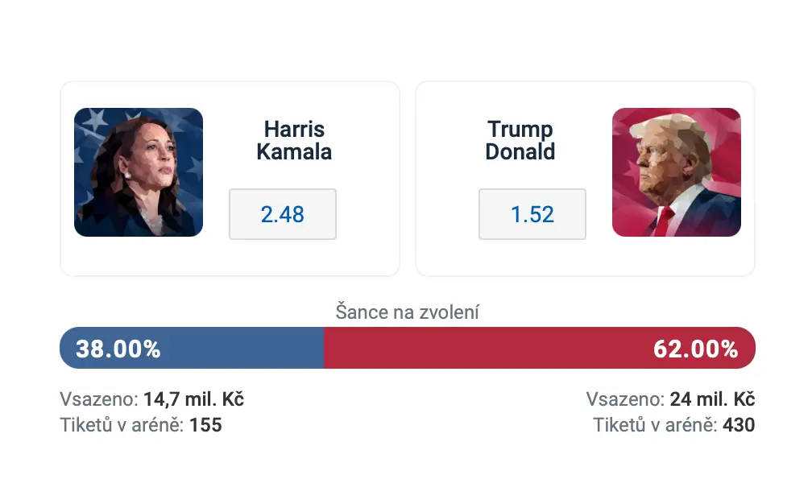Click the red Trump section of chance bar
Image resolution: width=812 pixels, height=504 pixels.
(483, 348)
